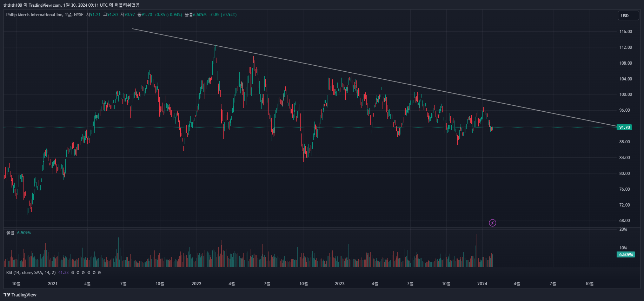This screenshot has width=644, height=301.
Task: Click the Philip Morris International Inc symbol title
Action: pos(34,15)
